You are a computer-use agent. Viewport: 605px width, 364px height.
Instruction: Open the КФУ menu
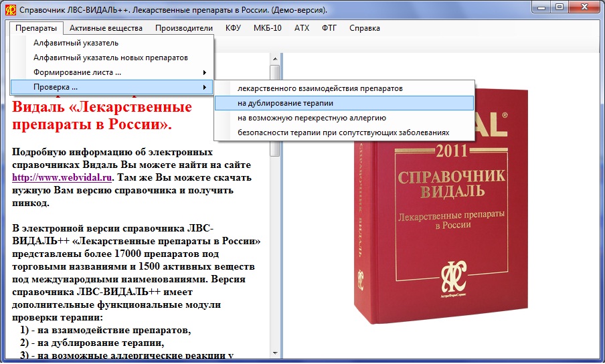(x=233, y=27)
